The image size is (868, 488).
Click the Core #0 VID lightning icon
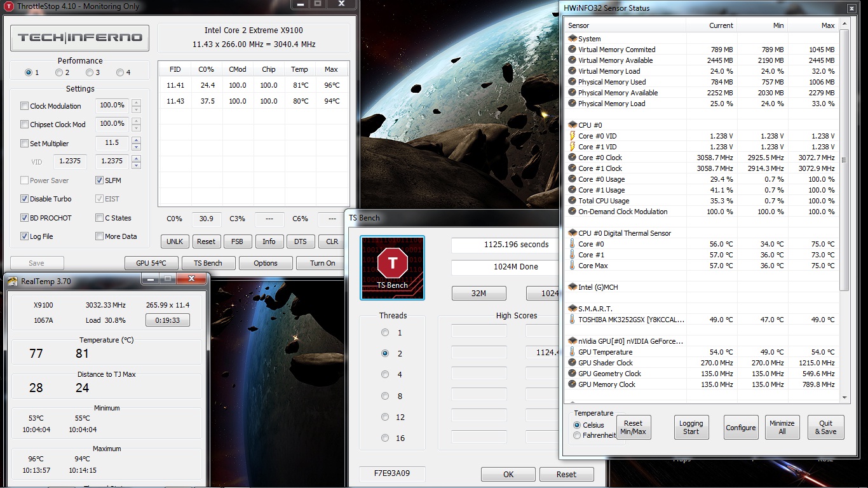click(573, 136)
